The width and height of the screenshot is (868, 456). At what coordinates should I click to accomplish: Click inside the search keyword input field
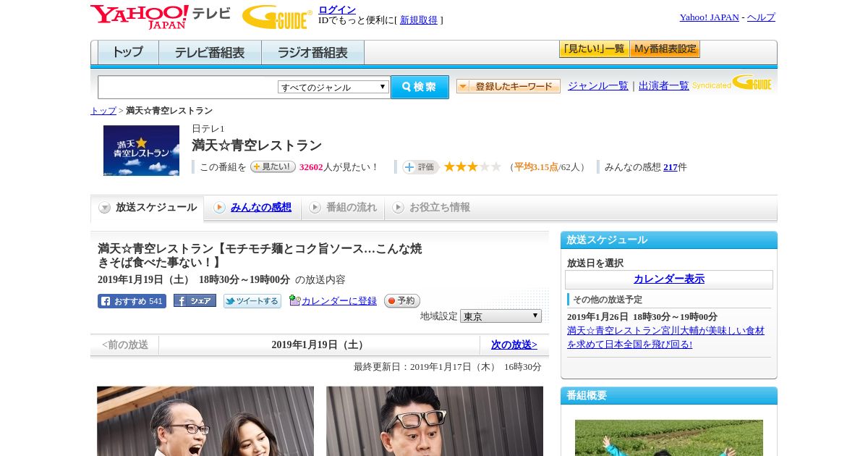click(x=187, y=88)
